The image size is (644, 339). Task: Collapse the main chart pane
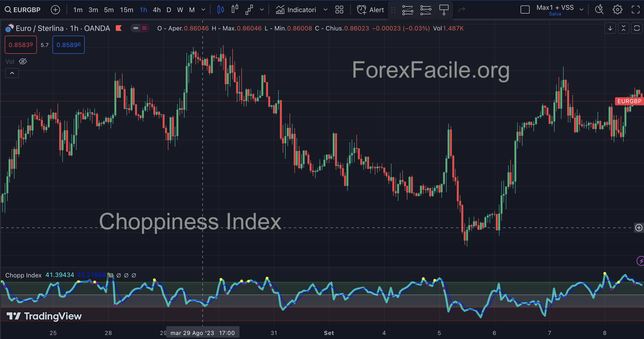pos(624,28)
